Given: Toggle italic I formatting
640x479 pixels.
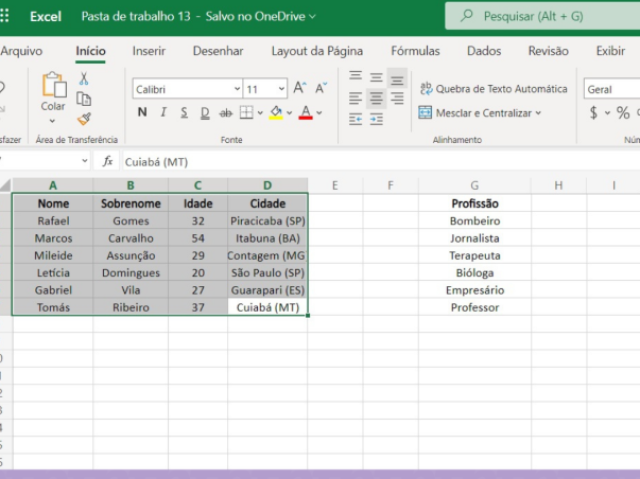Looking at the screenshot, I should pos(163,112).
